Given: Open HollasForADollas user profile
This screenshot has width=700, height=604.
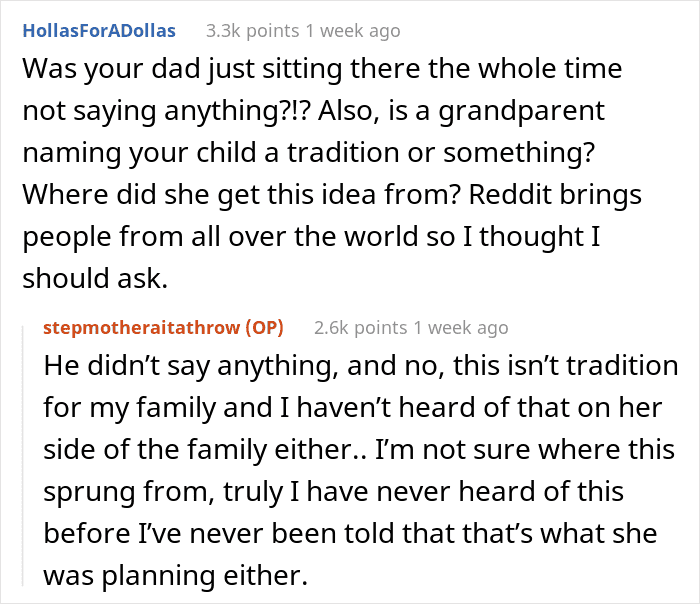Looking at the screenshot, I should click(98, 30).
